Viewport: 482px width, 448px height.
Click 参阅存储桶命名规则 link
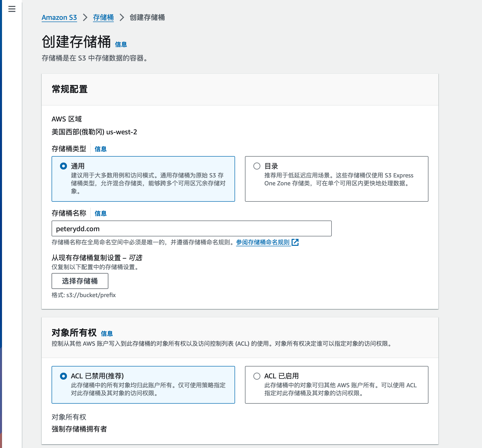coord(263,242)
